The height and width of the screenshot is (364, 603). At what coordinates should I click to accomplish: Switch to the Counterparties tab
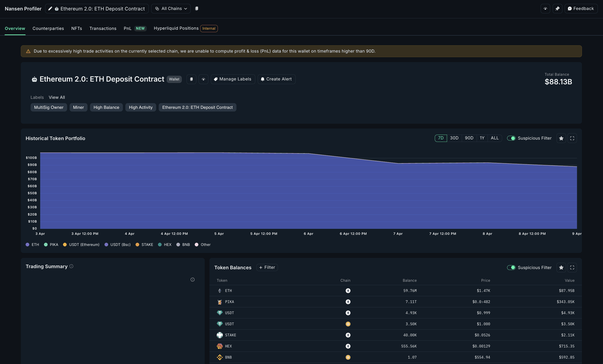click(x=48, y=28)
